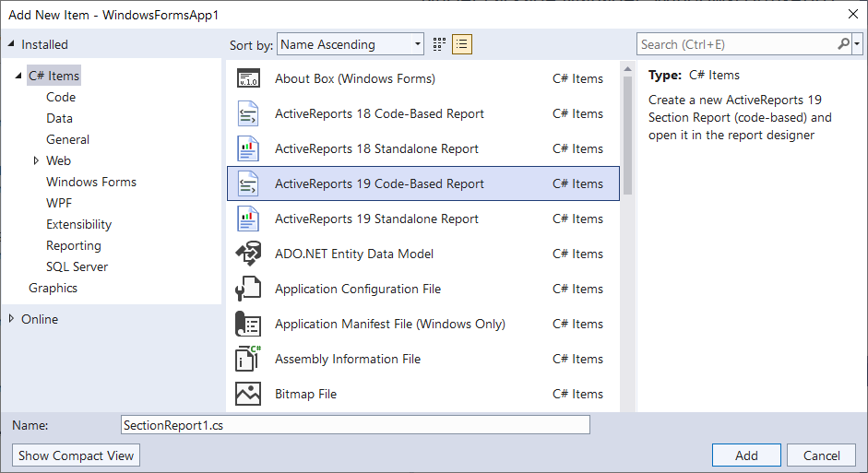Image resolution: width=868 pixels, height=473 pixels.
Task: Click the Cancel button
Action: 822,455
